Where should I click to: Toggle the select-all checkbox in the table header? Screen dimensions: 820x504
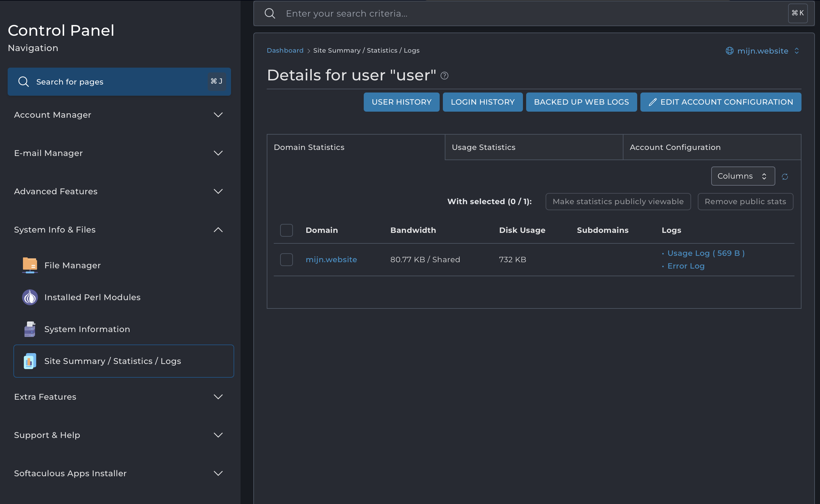286,230
